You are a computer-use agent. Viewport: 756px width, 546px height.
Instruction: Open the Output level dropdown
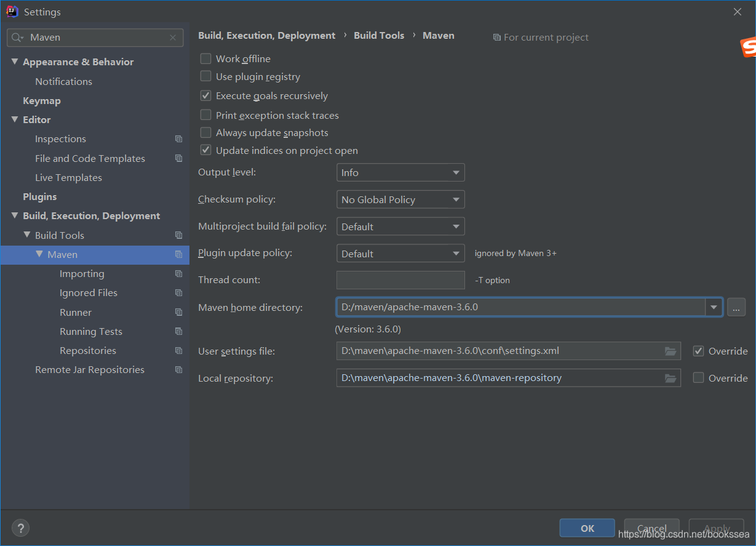[x=400, y=172]
